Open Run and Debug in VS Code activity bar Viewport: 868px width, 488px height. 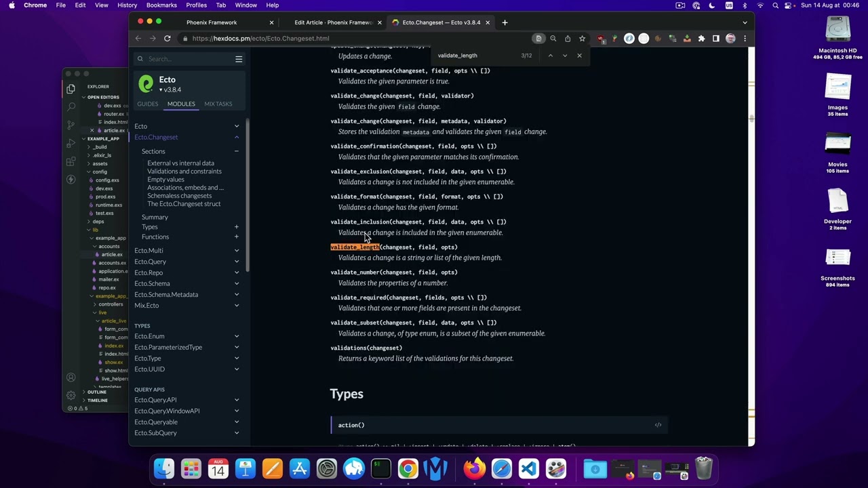coord(71,144)
